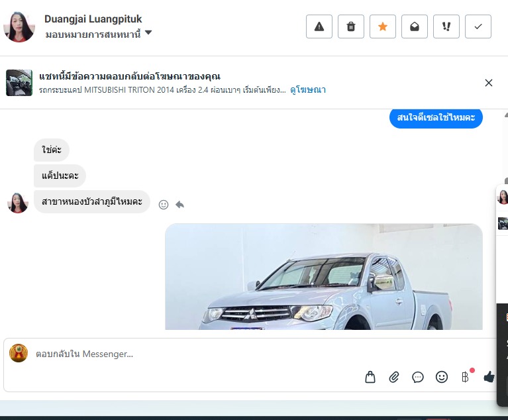This screenshot has width=508, height=420.
Task: Select the แค็ปนะคะ message bubble
Action: click(x=60, y=176)
